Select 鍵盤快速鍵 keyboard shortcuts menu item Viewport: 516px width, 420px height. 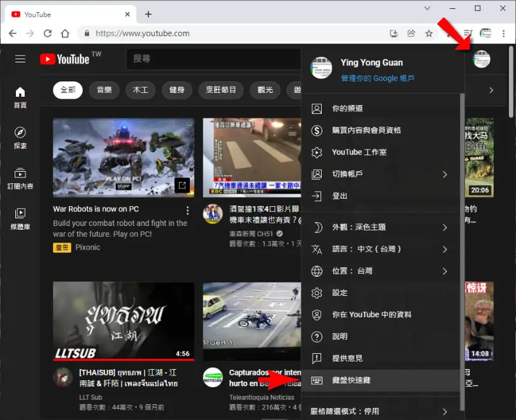coord(380,381)
